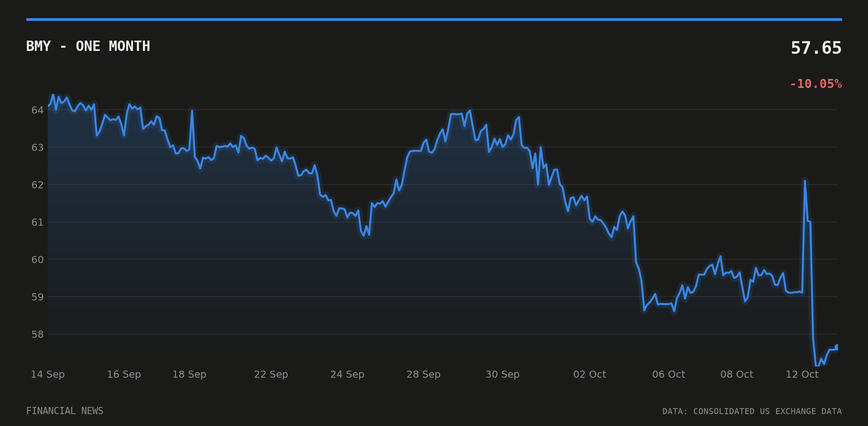Click the 63 y-axis label
868x426 pixels.
[x=37, y=148]
